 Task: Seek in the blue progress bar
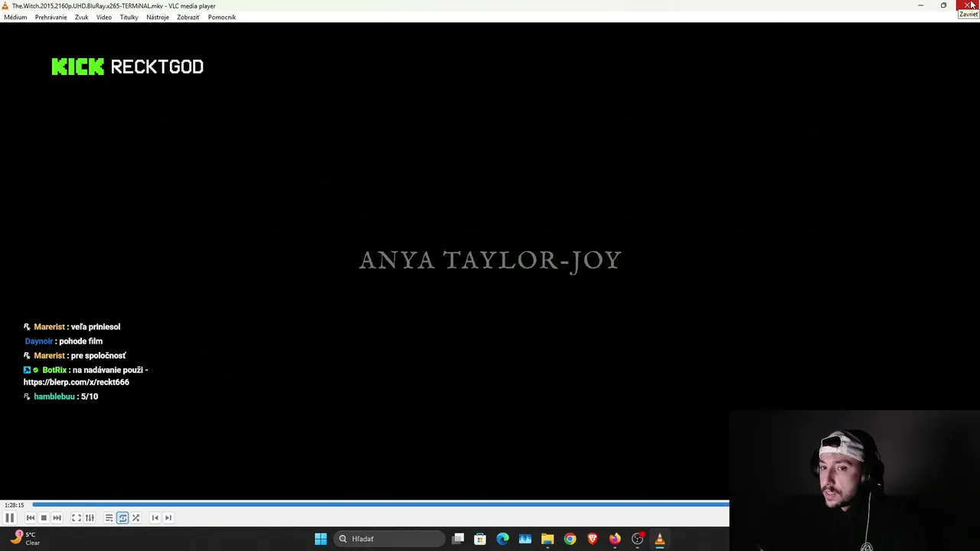tap(381, 505)
